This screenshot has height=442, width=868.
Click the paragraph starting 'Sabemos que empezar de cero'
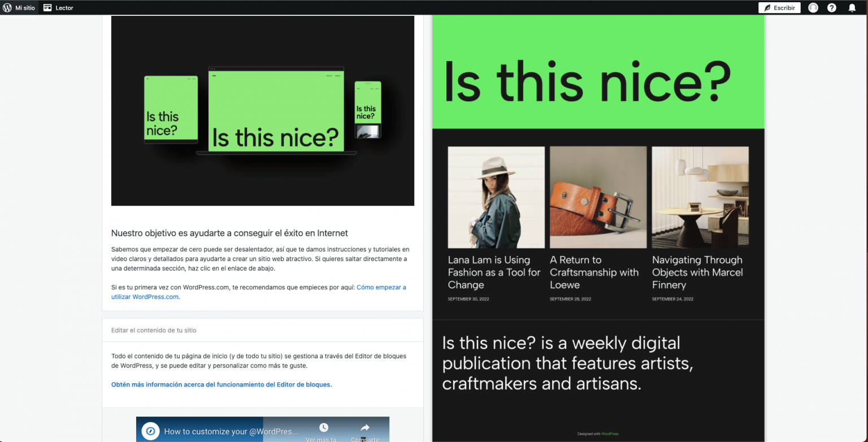(260, 258)
